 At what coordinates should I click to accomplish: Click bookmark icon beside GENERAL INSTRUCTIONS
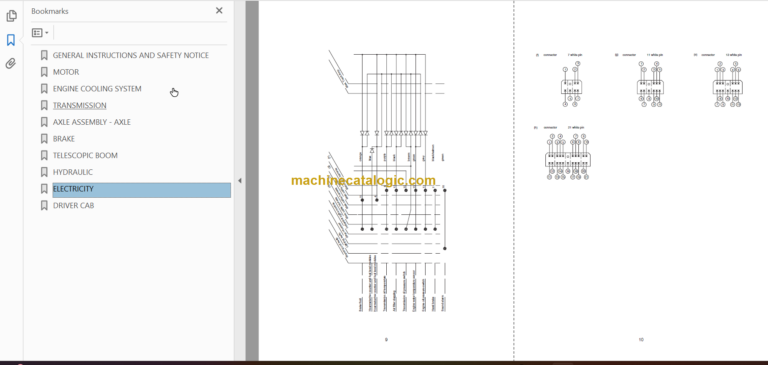pyautogui.click(x=44, y=55)
